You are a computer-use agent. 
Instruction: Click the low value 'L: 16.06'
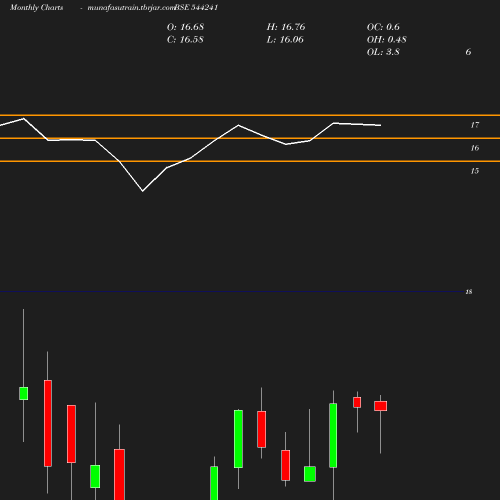click(x=285, y=40)
